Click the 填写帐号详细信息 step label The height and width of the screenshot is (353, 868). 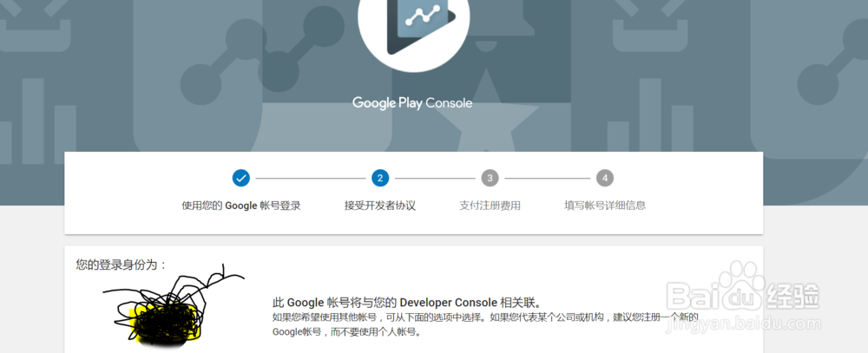tap(605, 206)
